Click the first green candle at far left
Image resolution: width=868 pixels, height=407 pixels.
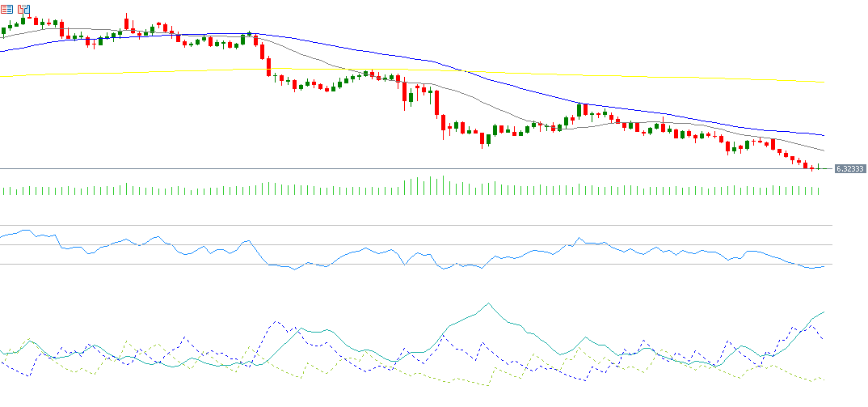[3, 31]
